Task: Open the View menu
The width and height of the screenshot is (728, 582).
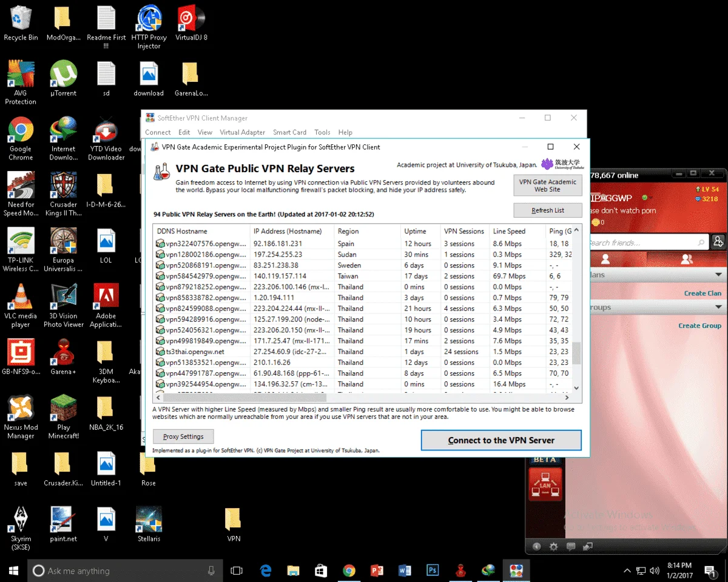Action: tap(205, 132)
